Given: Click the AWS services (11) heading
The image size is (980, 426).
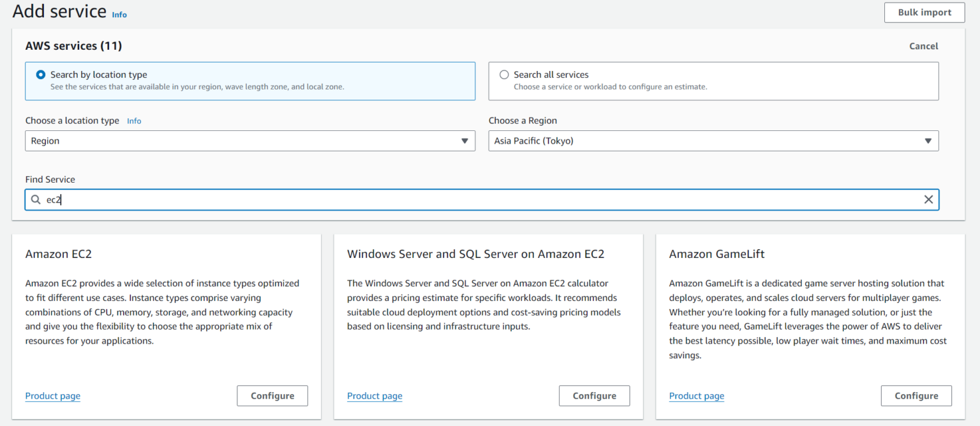Looking at the screenshot, I should tap(73, 45).
